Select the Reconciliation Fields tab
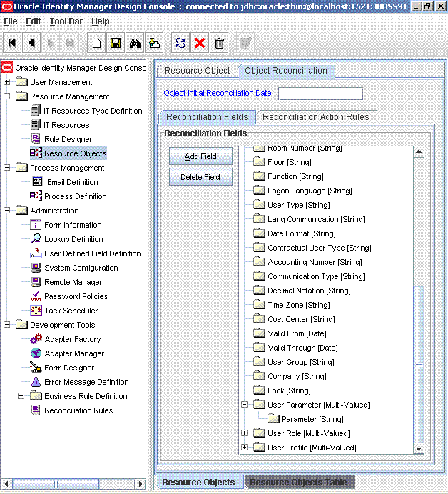Screen dimensions: 448x494 tap(207, 117)
